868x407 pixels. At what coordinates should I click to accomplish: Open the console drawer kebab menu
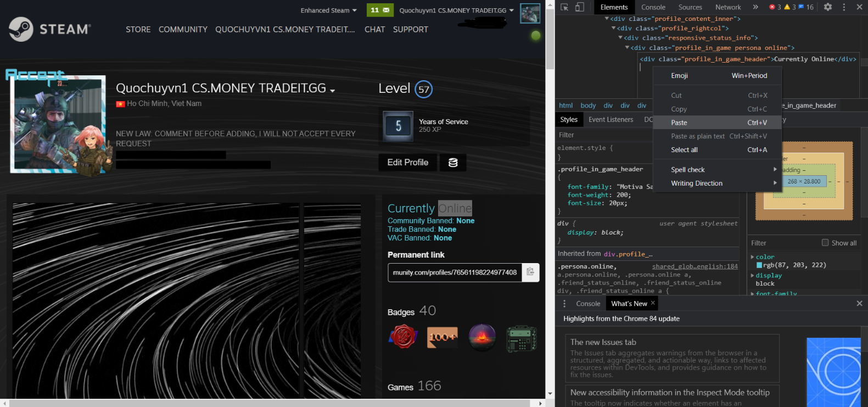click(564, 303)
